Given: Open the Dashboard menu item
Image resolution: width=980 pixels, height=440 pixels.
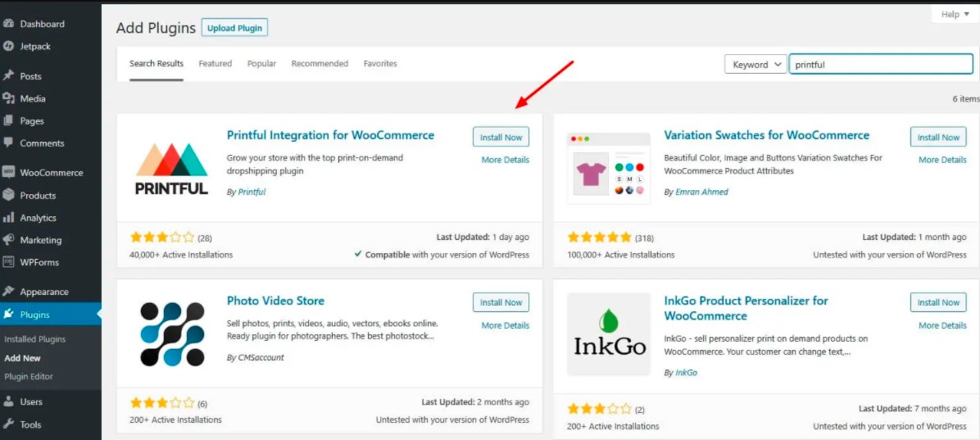Looking at the screenshot, I should point(51,24).
